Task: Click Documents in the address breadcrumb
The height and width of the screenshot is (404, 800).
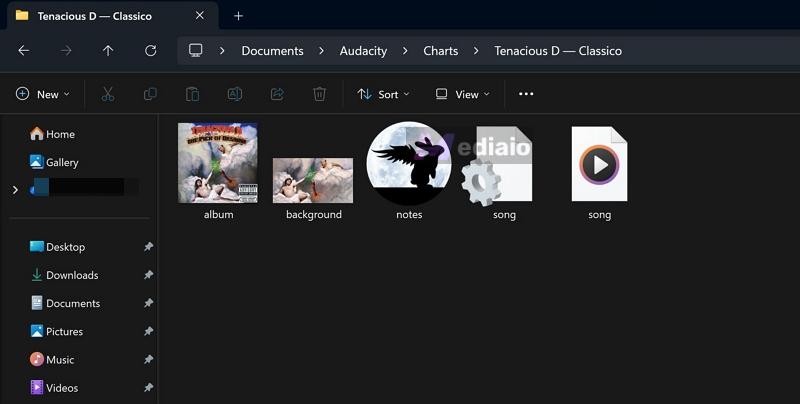Action: (272, 51)
